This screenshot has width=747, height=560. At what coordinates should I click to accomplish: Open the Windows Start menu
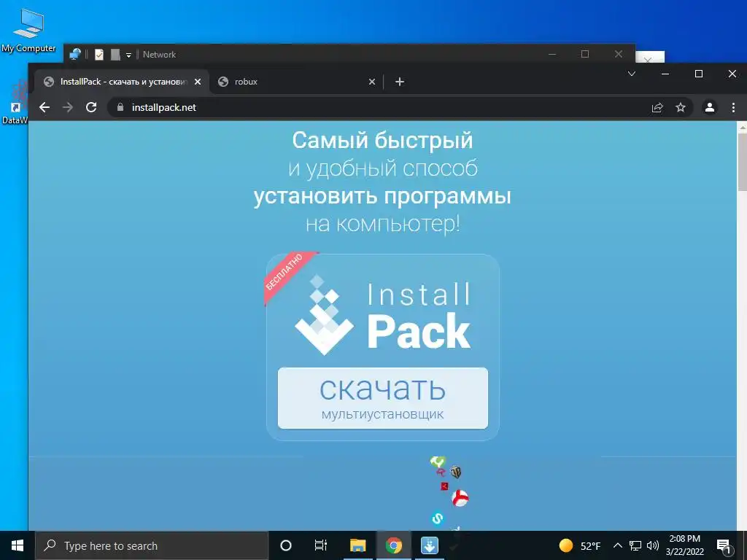tap(18, 545)
